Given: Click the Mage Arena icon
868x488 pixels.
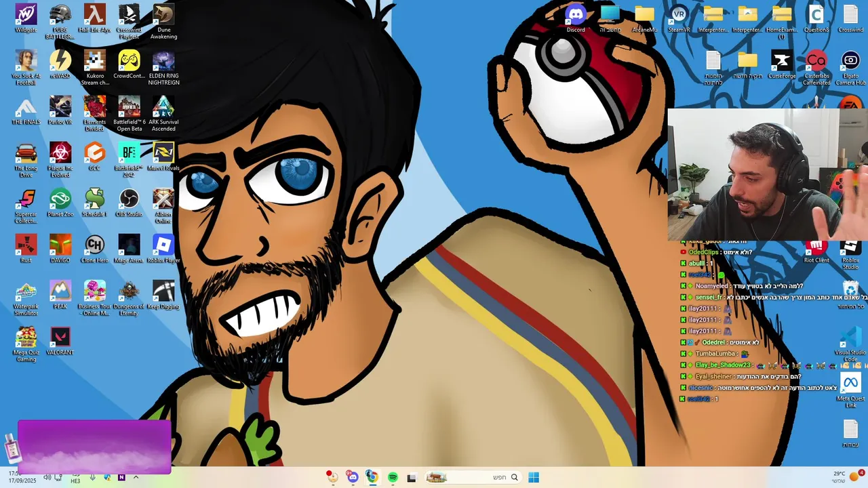Looking at the screenshot, I should 129,249.
